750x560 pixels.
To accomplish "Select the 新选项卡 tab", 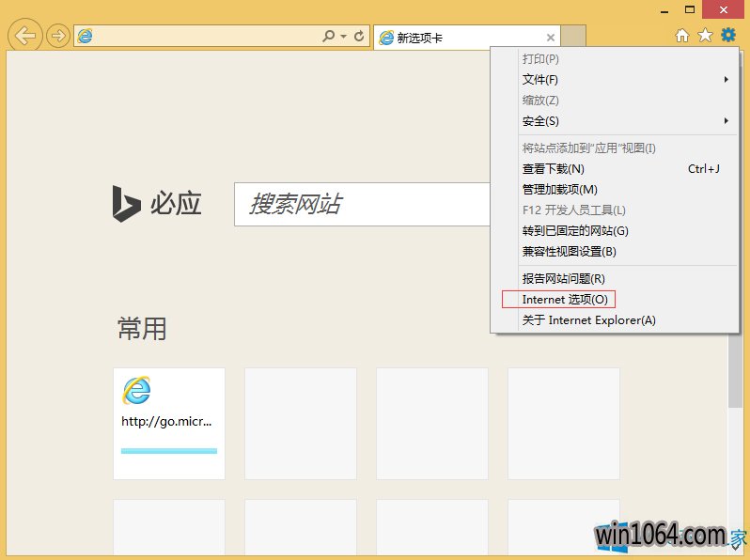I will pyautogui.click(x=467, y=38).
